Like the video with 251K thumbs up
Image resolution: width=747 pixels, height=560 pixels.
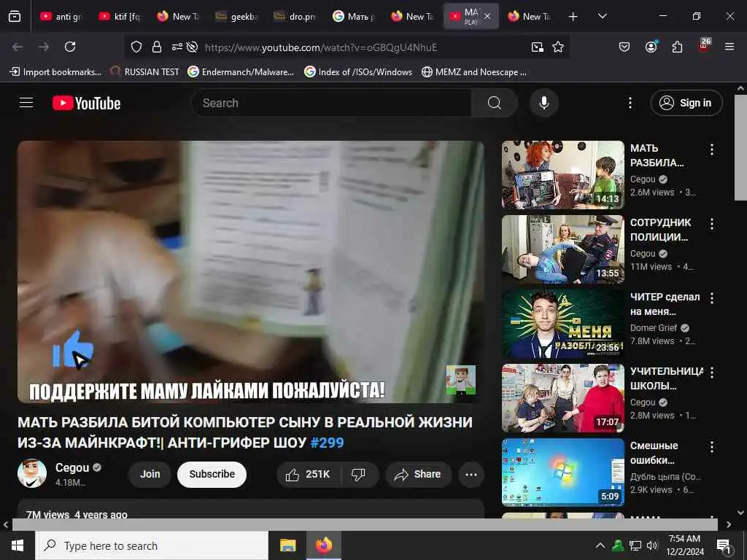(x=309, y=474)
